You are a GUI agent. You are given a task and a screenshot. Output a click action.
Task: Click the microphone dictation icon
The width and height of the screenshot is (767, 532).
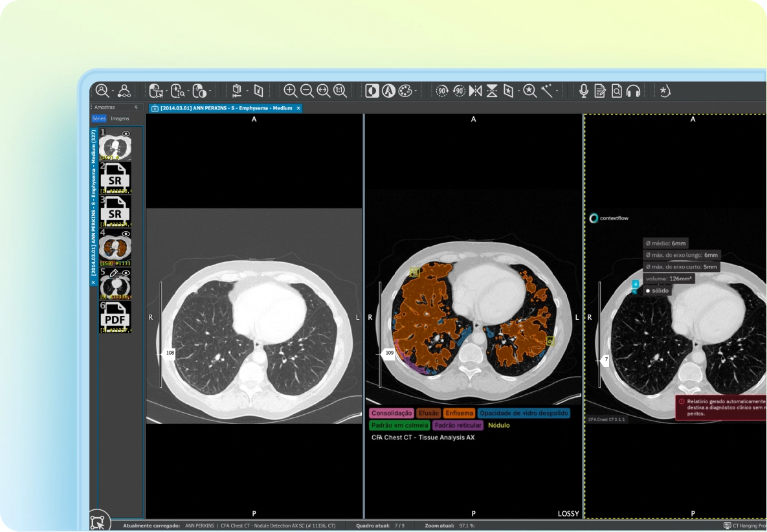584,91
